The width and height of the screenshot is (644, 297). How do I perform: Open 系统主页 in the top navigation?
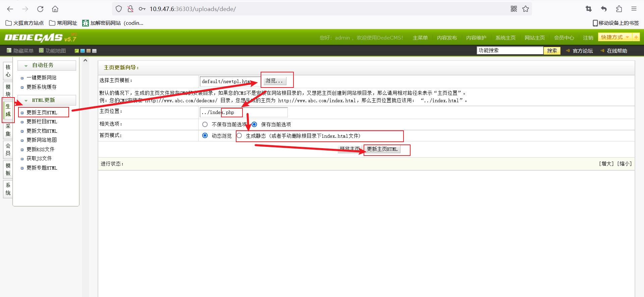(505, 38)
